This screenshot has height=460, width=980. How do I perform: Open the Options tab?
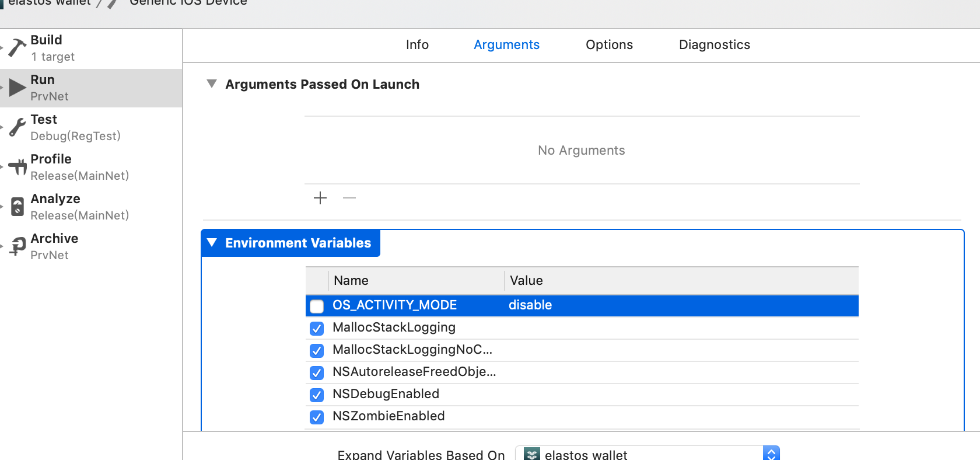click(x=609, y=45)
